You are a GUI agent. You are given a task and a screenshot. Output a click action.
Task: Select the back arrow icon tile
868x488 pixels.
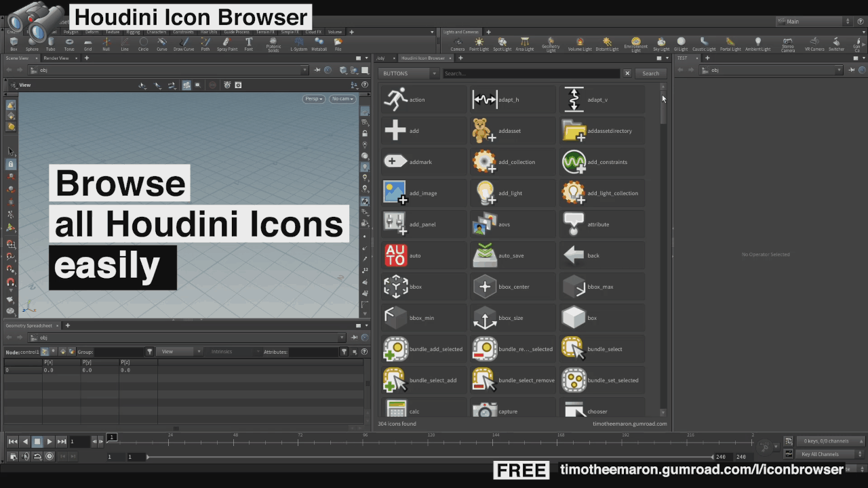[601, 256]
